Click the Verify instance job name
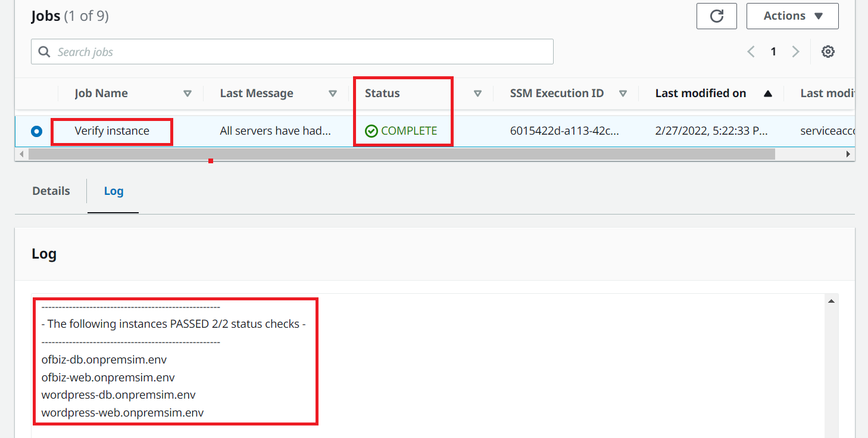Viewport: 868px width, 438px height. coord(112,131)
